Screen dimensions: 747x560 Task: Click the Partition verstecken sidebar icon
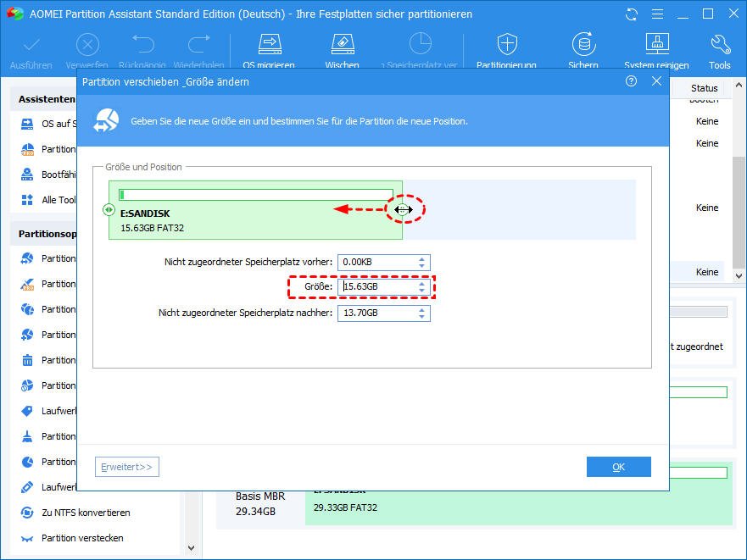pyautogui.click(x=27, y=539)
